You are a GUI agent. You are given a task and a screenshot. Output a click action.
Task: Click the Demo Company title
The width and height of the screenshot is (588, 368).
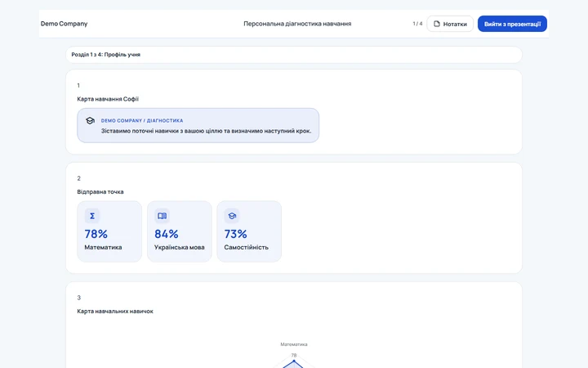coord(65,24)
